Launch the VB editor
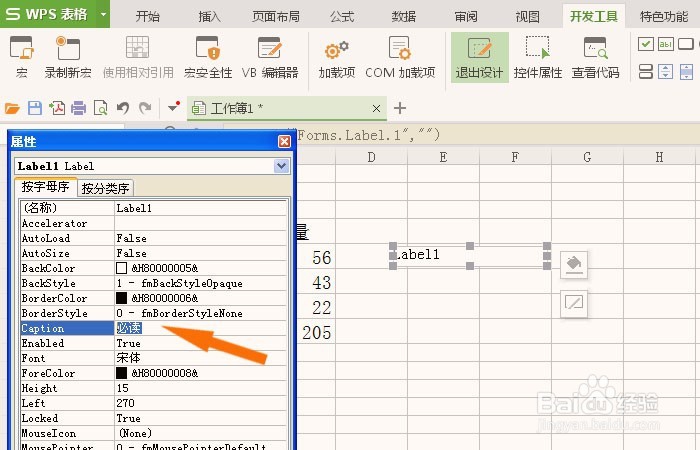The width and height of the screenshot is (700, 450). coord(270,57)
